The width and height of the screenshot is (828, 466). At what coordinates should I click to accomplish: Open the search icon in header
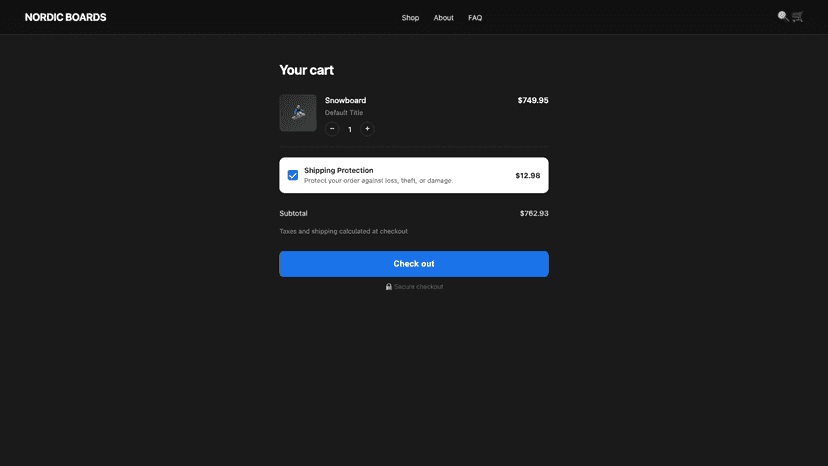coord(783,16)
